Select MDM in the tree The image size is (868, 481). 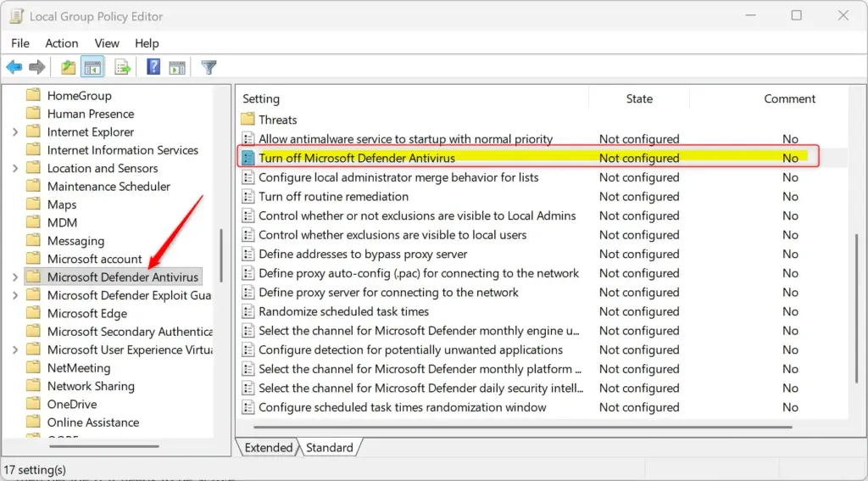pos(62,223)
